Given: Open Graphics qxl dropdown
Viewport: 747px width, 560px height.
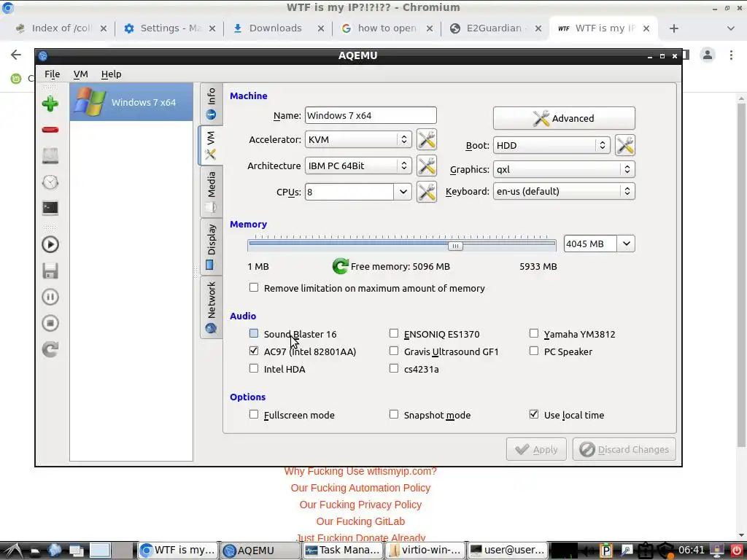Looking at the screenshot, I should tap(564, 169).
